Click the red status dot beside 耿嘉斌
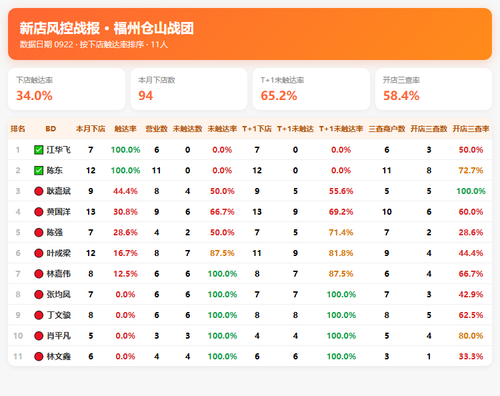The image size is (500, 396). click(x=39, y=191)
